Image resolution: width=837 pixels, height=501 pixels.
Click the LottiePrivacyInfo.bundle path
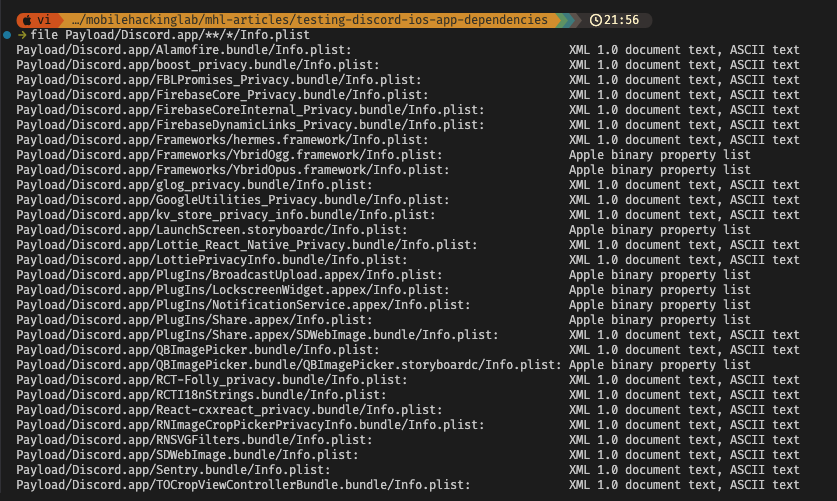[x=211, y=260]
